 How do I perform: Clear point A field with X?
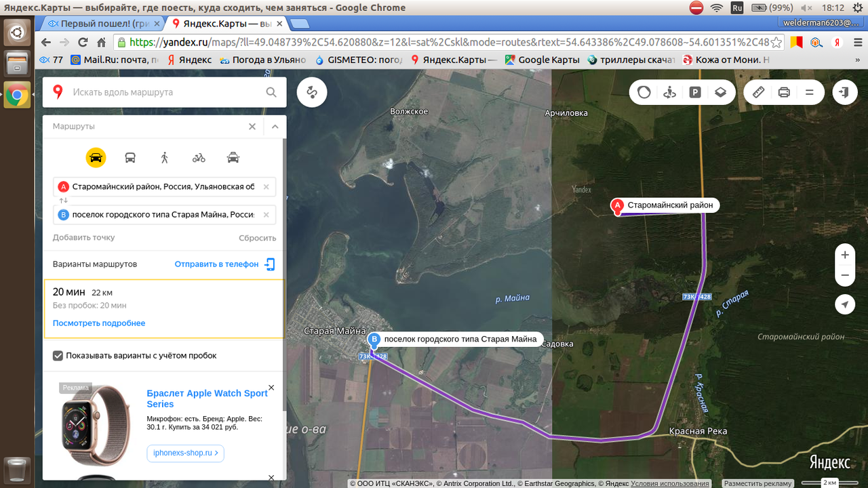tap(266, 187)
